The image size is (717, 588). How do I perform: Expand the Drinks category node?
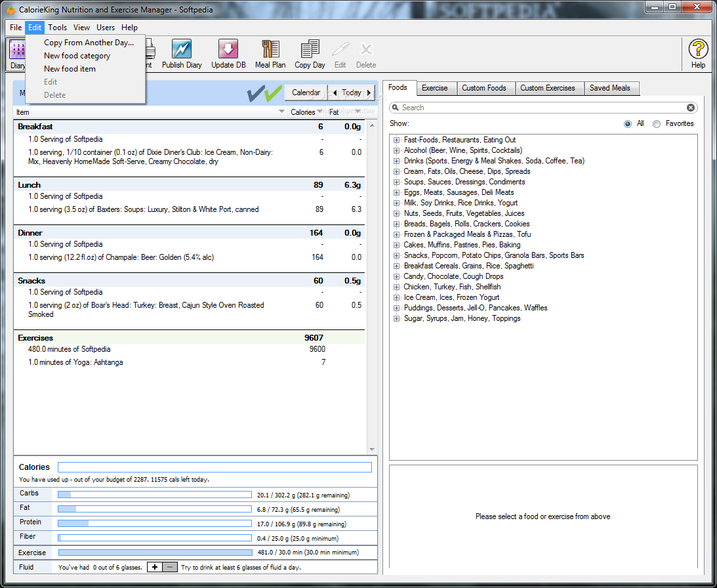point(396,161)
